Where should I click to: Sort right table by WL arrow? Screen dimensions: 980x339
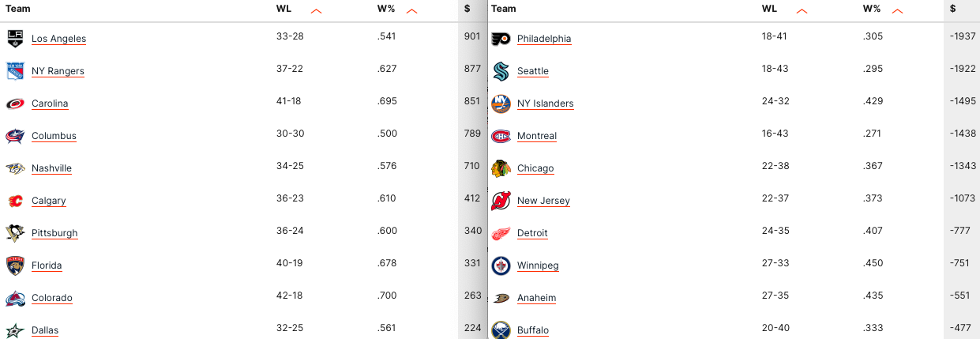tap(802, 11)
